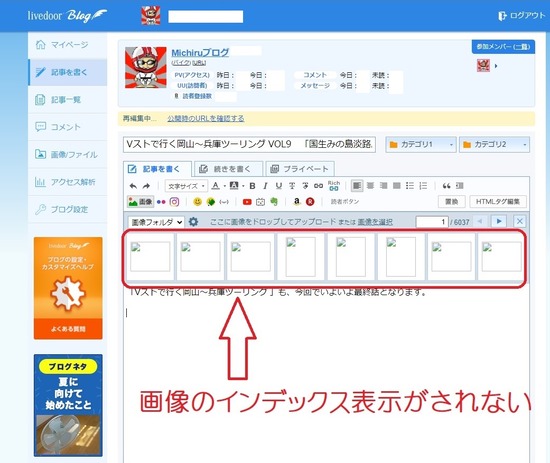Image resolution: width=550 pixels, height=463 pixels.
Task: Embed a Niconico video
Action: click(260, 202)
